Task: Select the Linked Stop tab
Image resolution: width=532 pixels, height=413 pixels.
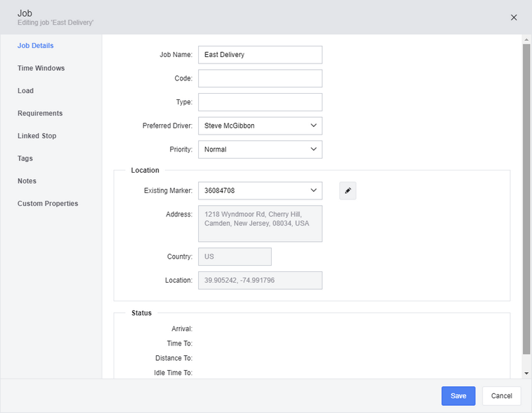Action: click(x=37, y=136)
